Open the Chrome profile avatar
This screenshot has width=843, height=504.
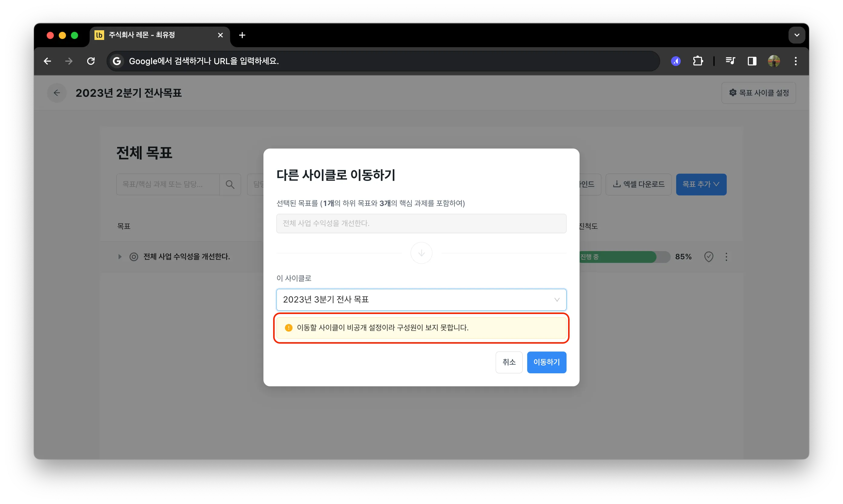[x=774, y=61]
